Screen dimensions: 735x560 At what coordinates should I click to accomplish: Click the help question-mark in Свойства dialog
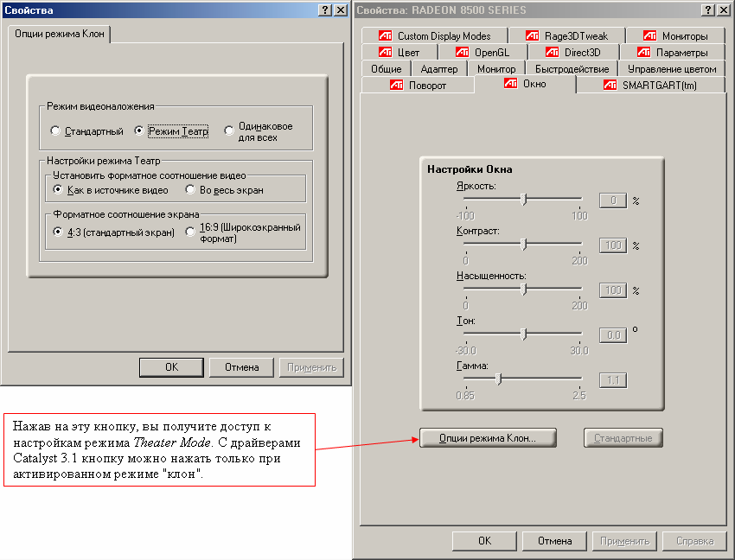tap(325, 10)
